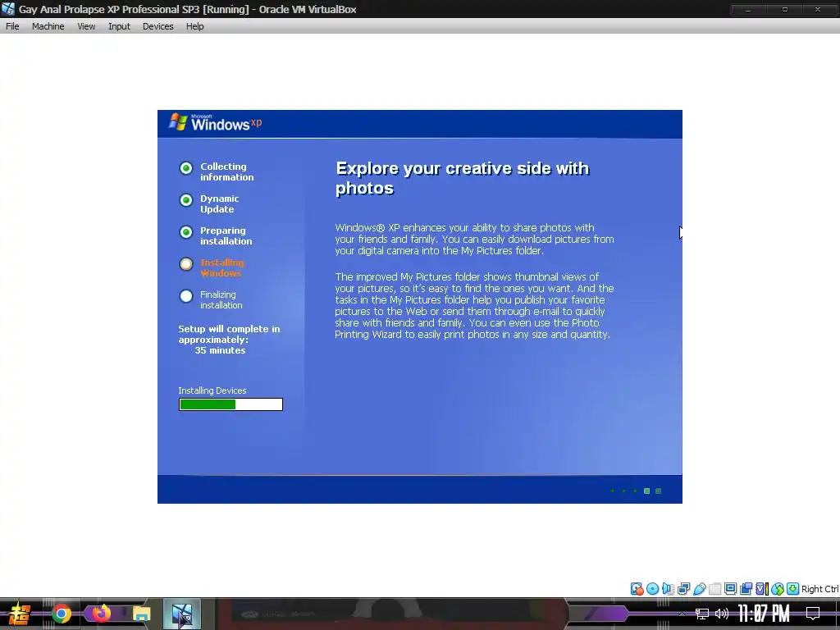Click the display settings status icon
Viewport: 840px width, 630px height.
pyautogui.click(x=730, y=589)
